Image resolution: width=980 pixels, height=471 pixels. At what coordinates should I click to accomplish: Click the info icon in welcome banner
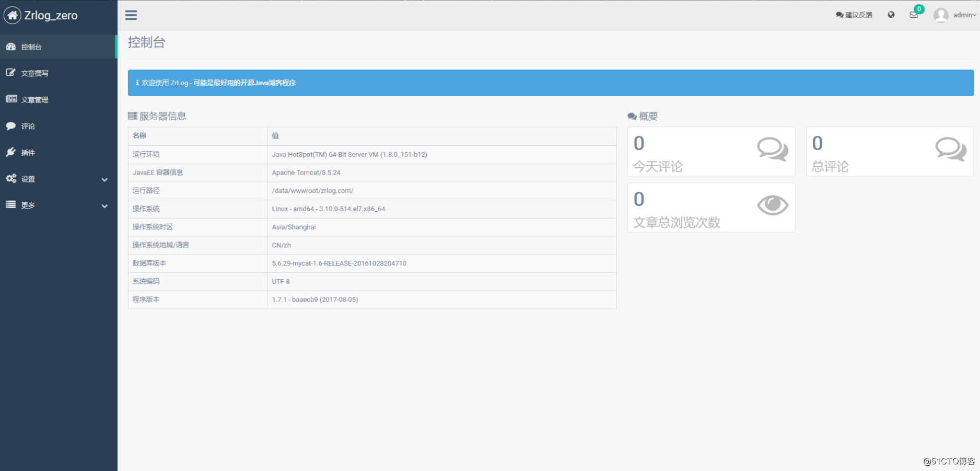click(137, 83)
